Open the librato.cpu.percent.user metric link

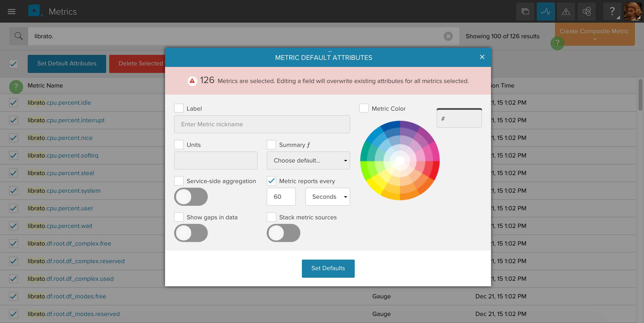click(60, 208)
